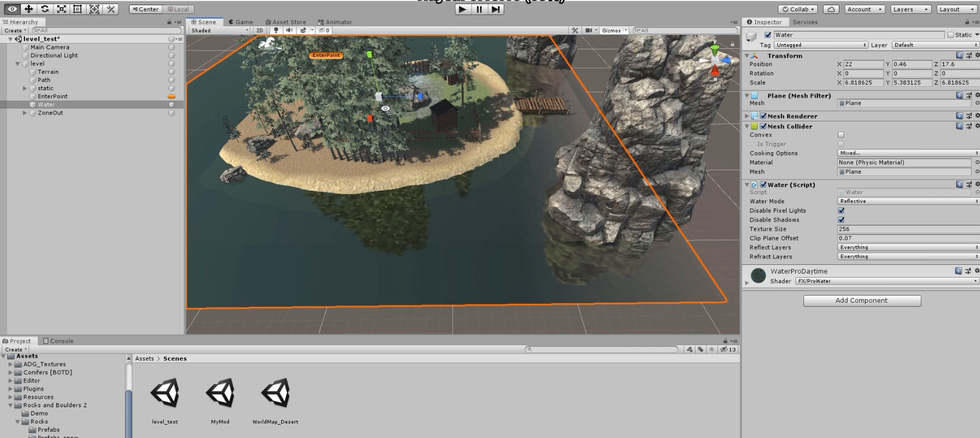980x438 pixels.
Task: Select EnterPoint in Hierarchy
Action: (53, 96)
